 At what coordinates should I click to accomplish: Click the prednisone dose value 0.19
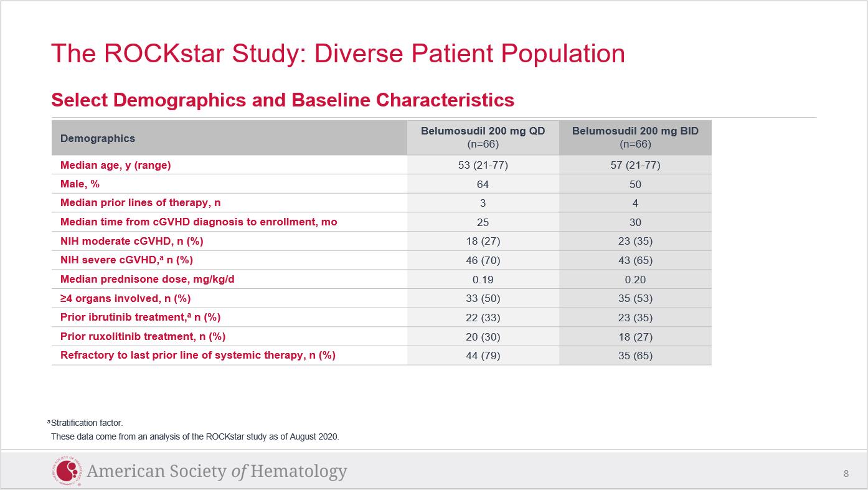pos(483,280)
